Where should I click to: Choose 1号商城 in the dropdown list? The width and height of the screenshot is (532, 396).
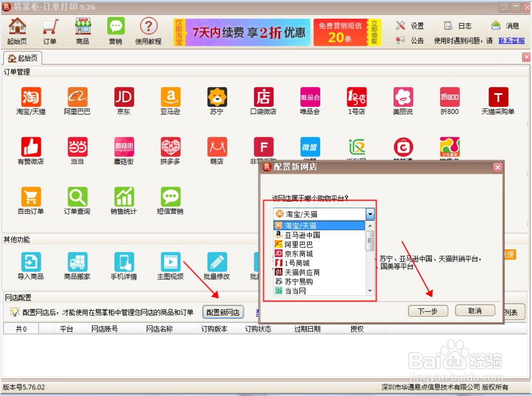(319, 263)
